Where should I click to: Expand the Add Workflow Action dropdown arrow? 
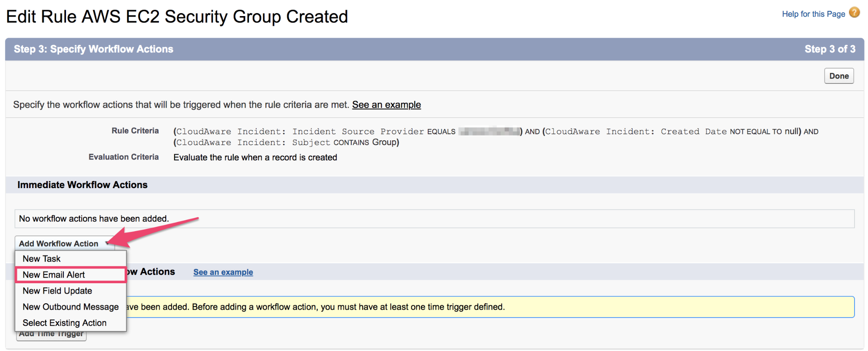point(107,243)
